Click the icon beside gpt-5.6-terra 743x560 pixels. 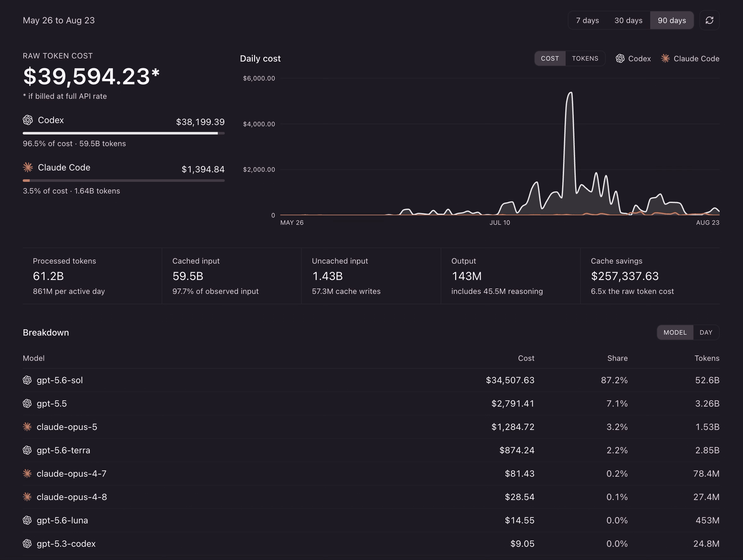[27, 450]
